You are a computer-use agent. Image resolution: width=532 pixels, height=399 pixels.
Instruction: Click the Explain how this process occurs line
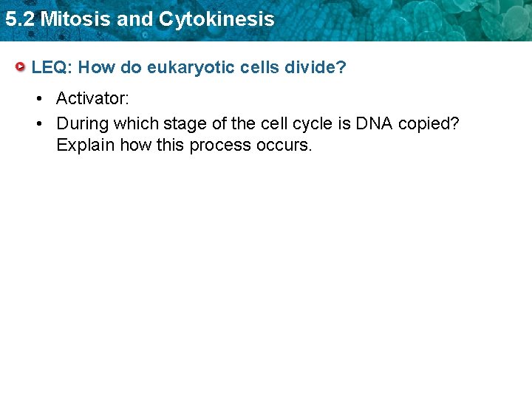click(x=184, y=145)
